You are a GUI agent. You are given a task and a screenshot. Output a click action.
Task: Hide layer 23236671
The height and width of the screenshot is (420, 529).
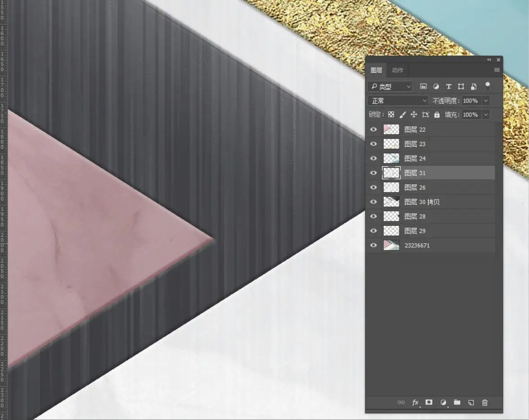click(x=373, y=245)
